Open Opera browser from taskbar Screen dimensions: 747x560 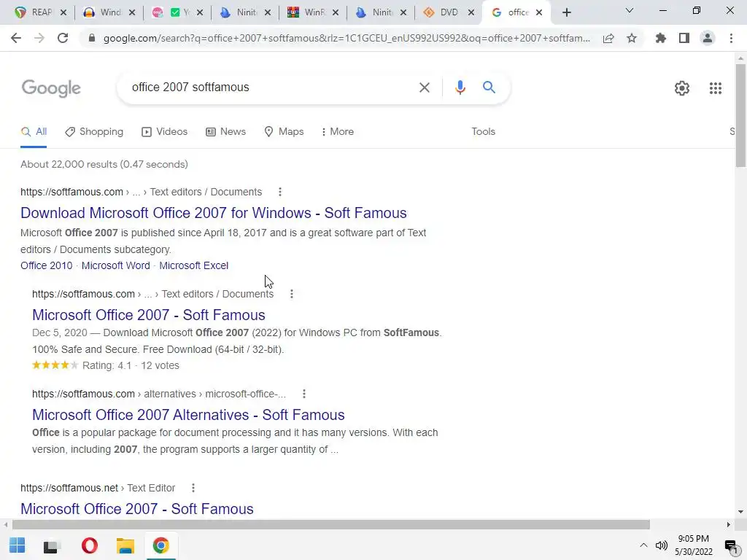point(89,545)
